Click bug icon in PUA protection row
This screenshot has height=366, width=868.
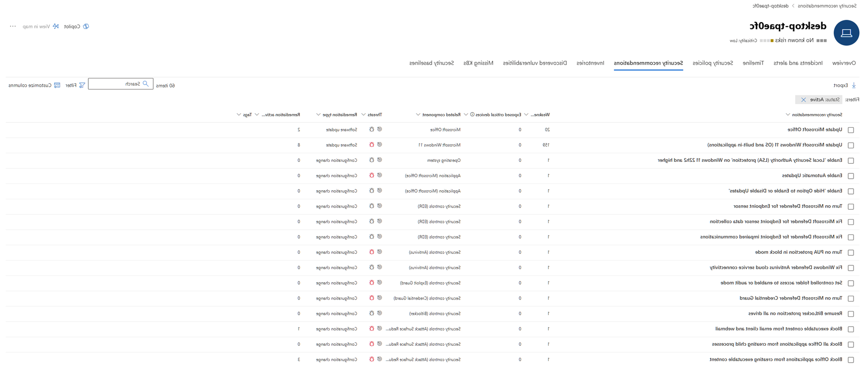[x=371, y=252]
